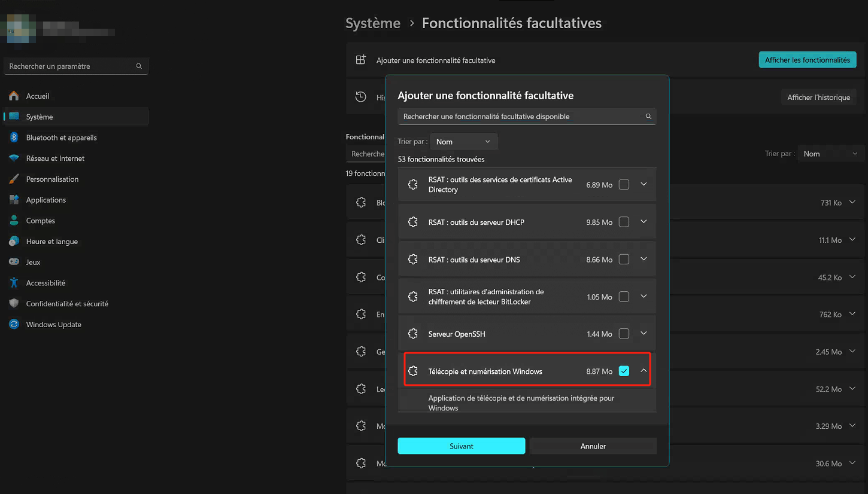The width and height of the screenshot is (868, 494).
Task: Uncheck Télécopie et numérisation Windows checkbox
Action: [x=624, y=371]
